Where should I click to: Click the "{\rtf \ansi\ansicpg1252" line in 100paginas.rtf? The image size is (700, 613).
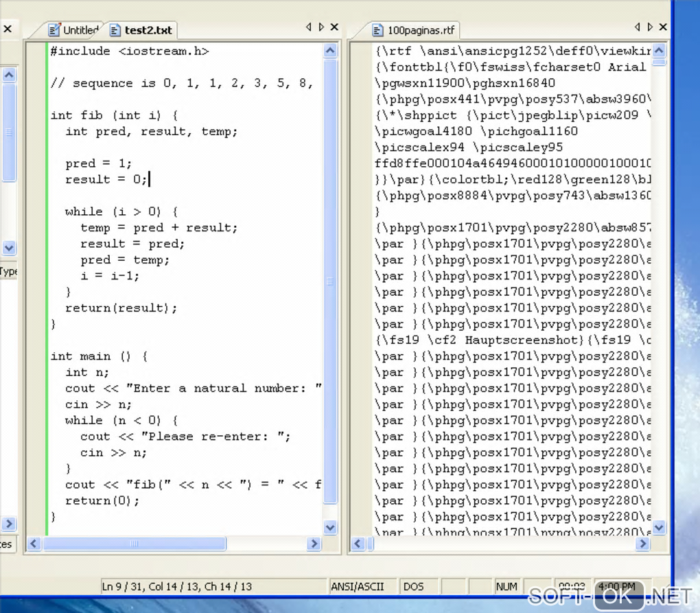[513, 51]
